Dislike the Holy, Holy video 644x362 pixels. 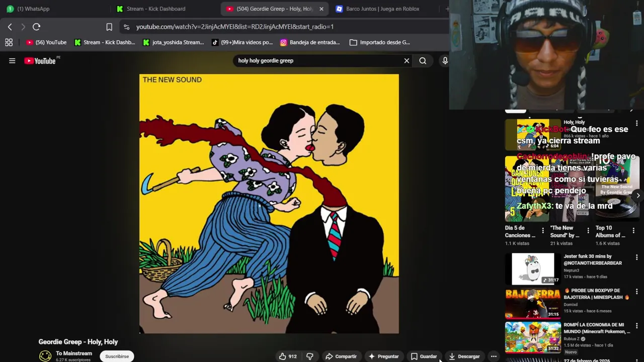[310, 356]
